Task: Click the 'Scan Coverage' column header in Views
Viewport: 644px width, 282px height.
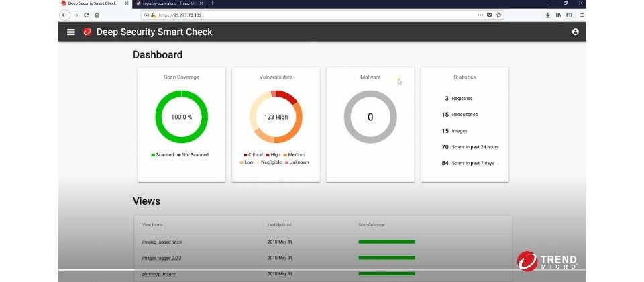Action: tap(372, 225)
